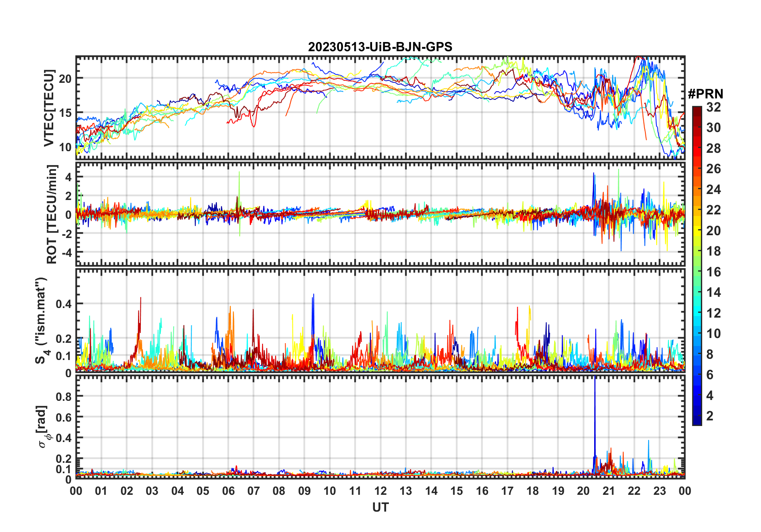Select the VTEC[TECU] y-axis label

(x=49, y=108)
